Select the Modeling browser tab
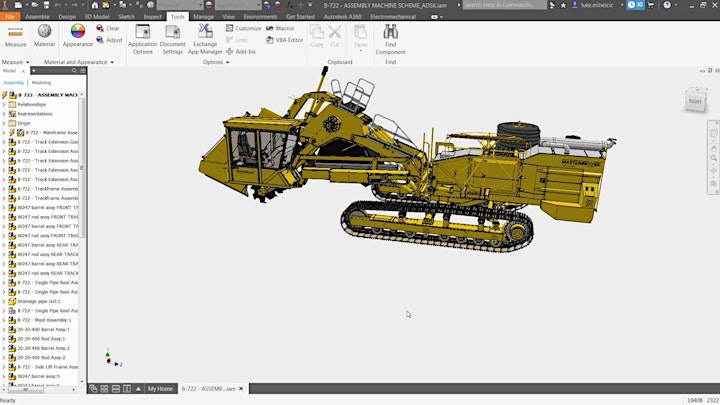This screenshot has height=405, width=720. [41, 83]
